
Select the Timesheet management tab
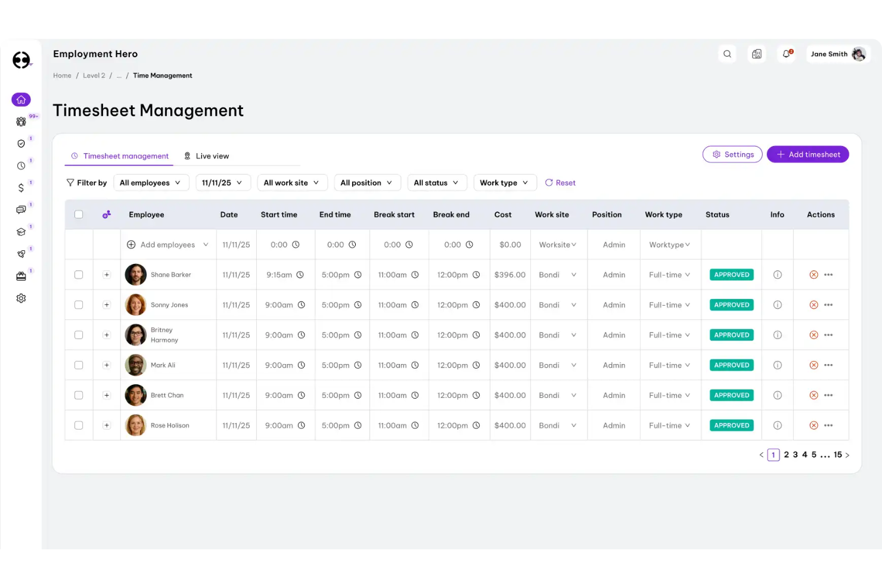(120, 156)
